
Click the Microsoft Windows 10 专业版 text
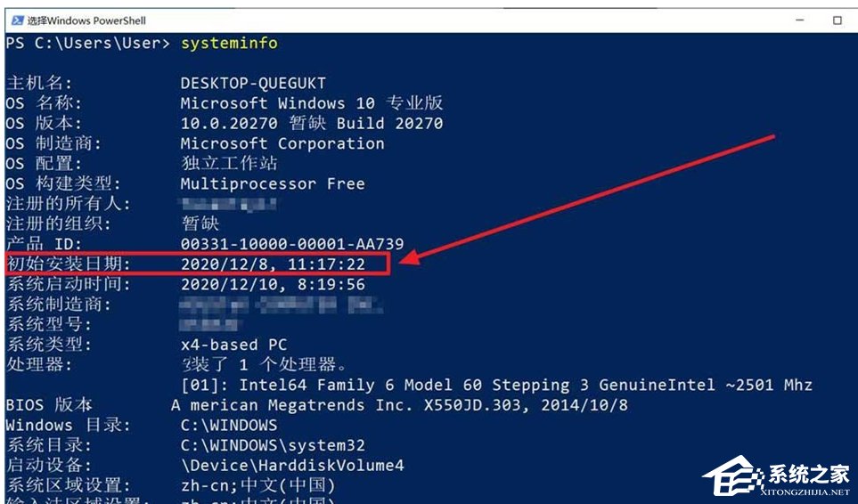point(311,103)
